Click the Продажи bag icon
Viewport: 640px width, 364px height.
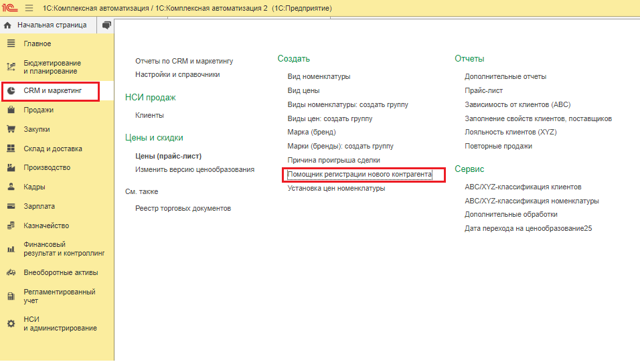[11, 110]
